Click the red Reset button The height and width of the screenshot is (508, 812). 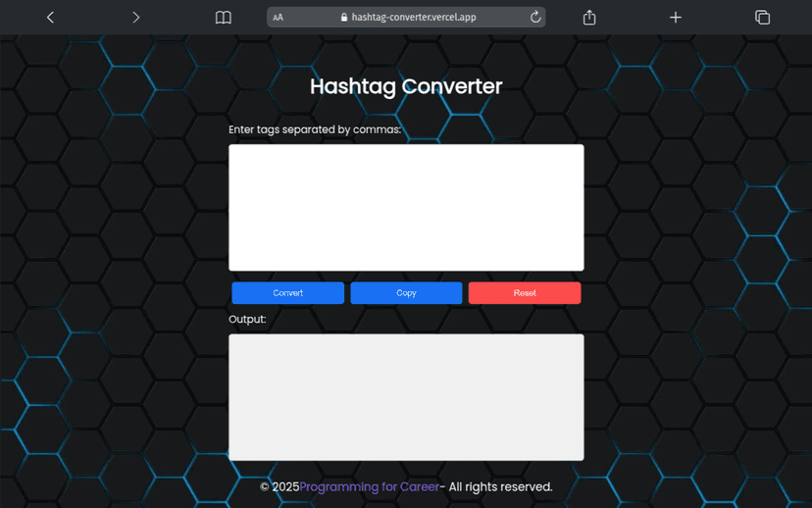[525, 293]
